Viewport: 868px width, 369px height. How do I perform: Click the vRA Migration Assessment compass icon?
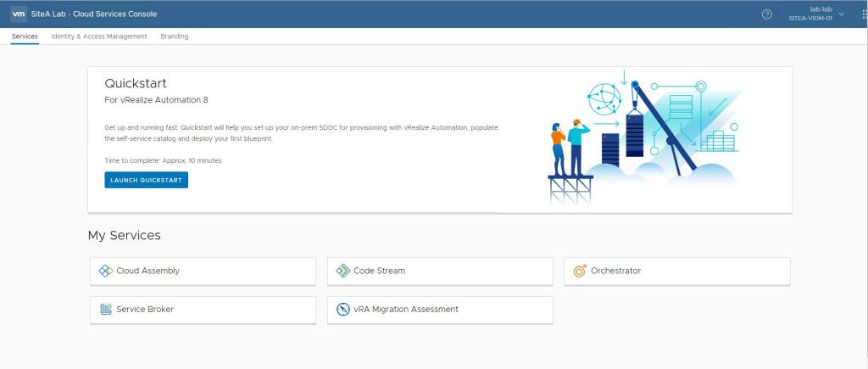click(343, 310)
